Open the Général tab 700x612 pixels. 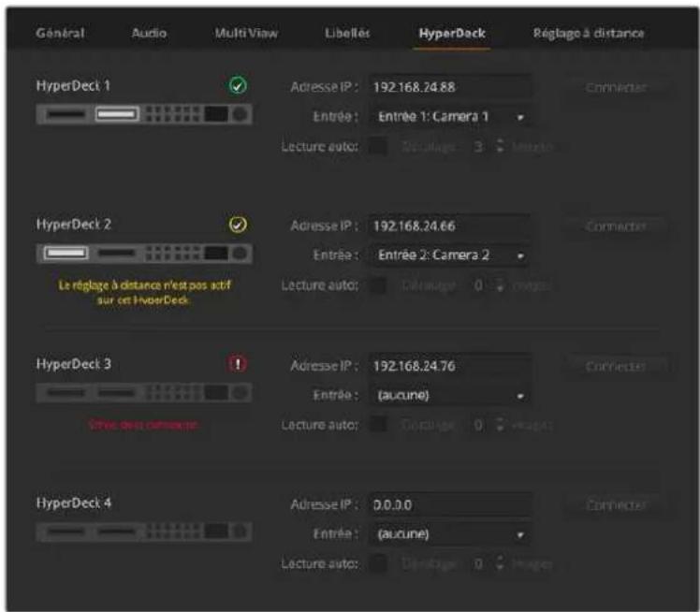pyautogui.click(x=60, y=33)
